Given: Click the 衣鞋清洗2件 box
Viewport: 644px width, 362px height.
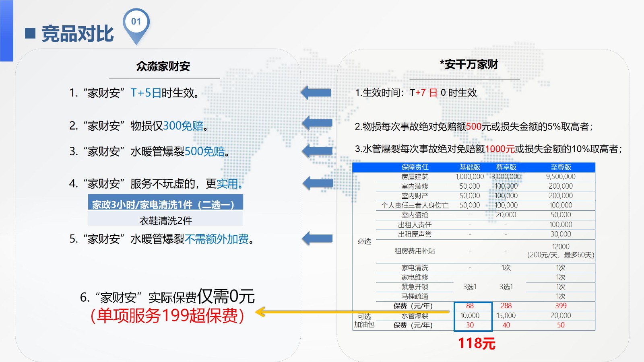Looking at the screenshot, I should pos(165,220).
